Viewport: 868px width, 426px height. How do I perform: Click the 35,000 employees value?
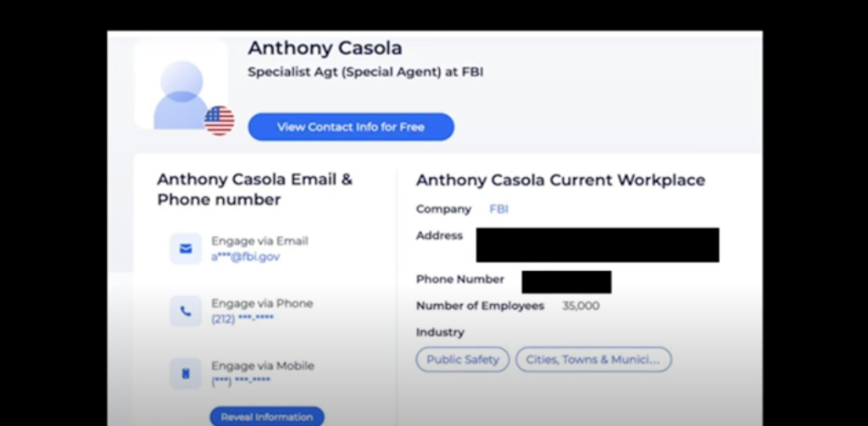581,306
